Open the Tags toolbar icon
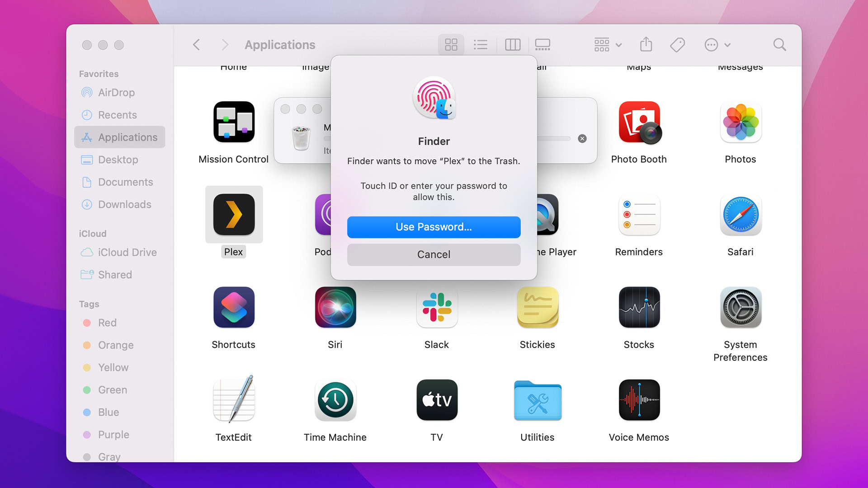Viewport: 868px width, 488px height. pyautogui.click(x=677, y=45)
